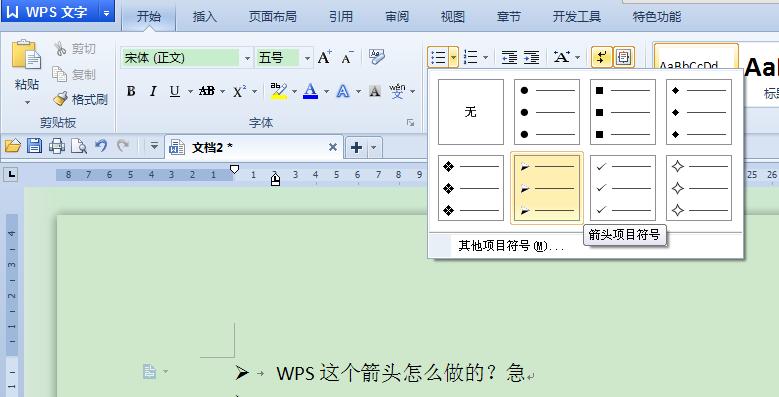Image resolution: width=779 pixels, height=397 pixels.
Task: Toggle show paragraph marks button
Action: (x=601, y=57)
